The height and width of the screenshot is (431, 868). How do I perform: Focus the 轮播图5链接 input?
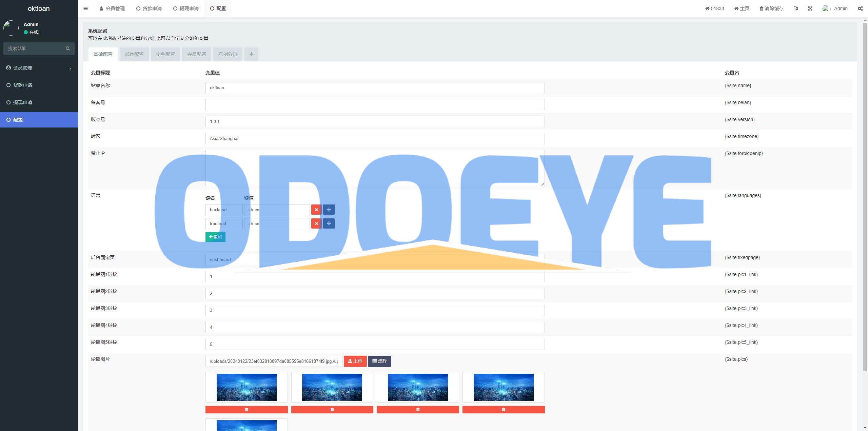point(375,344)
